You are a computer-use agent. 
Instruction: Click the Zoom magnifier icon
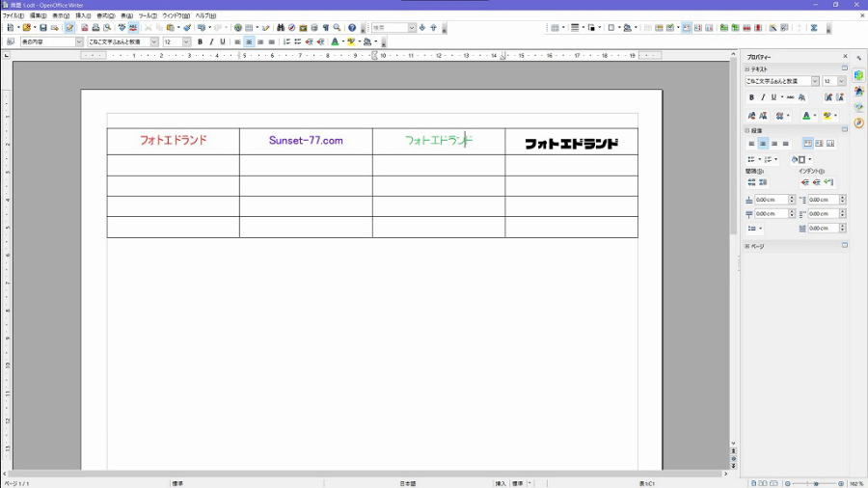(337, 28)
